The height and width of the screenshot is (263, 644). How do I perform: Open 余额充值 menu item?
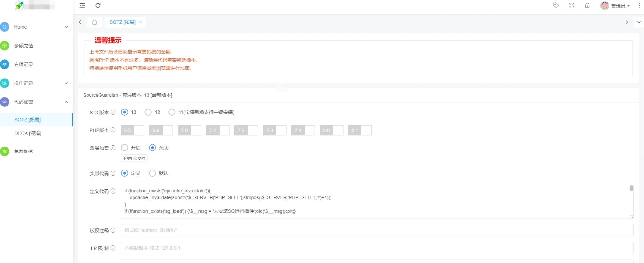point(36,46)
